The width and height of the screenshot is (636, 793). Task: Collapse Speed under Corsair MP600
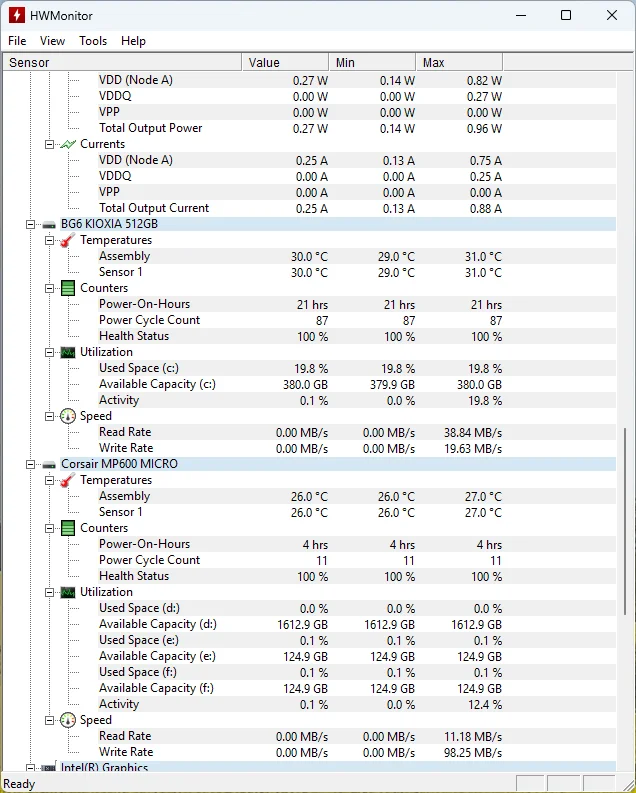50,720
